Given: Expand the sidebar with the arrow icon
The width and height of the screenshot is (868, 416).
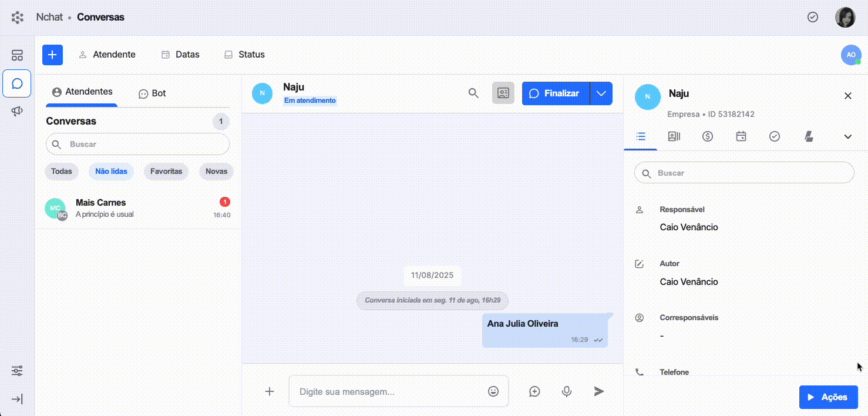Looking at the screenshot, I should point(18,400).
